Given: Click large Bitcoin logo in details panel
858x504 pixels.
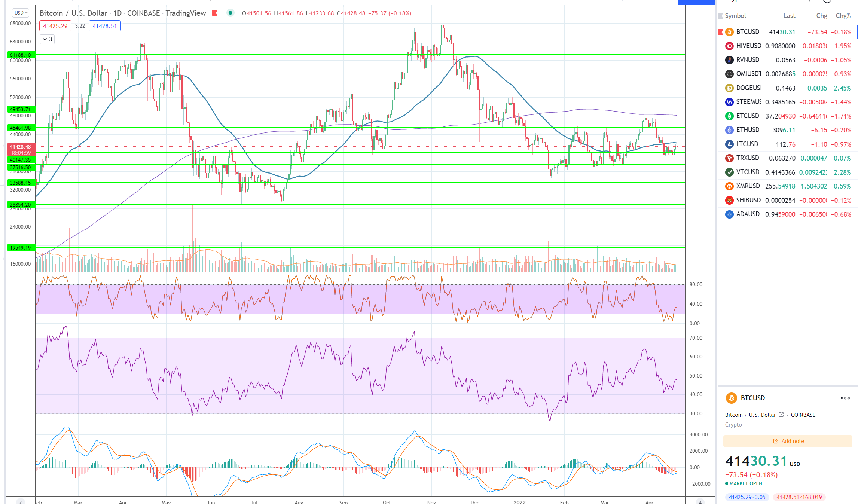Looking at the screenshot, I should [x=731, y=398].
